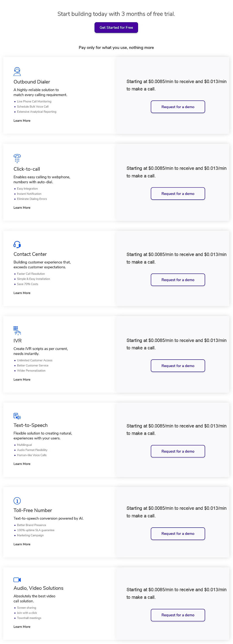
Task: Click the Better Brand Presence bullet
Action: coord(31,525)
